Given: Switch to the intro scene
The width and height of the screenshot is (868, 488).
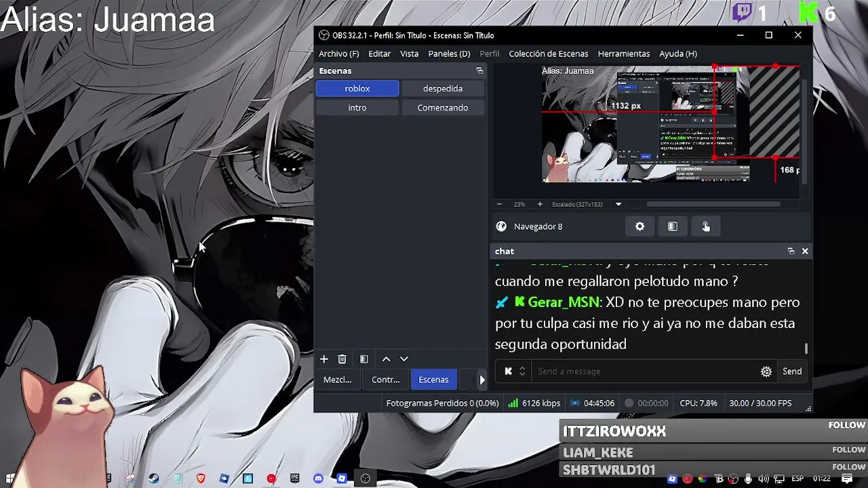Looking at the screenshot, I should [x=357, y=108].
